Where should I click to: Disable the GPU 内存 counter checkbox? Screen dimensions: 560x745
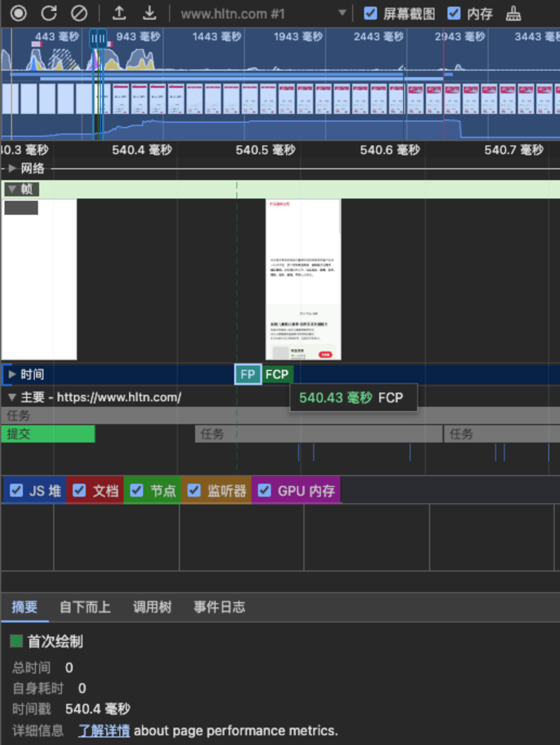(x=264, y=491)
